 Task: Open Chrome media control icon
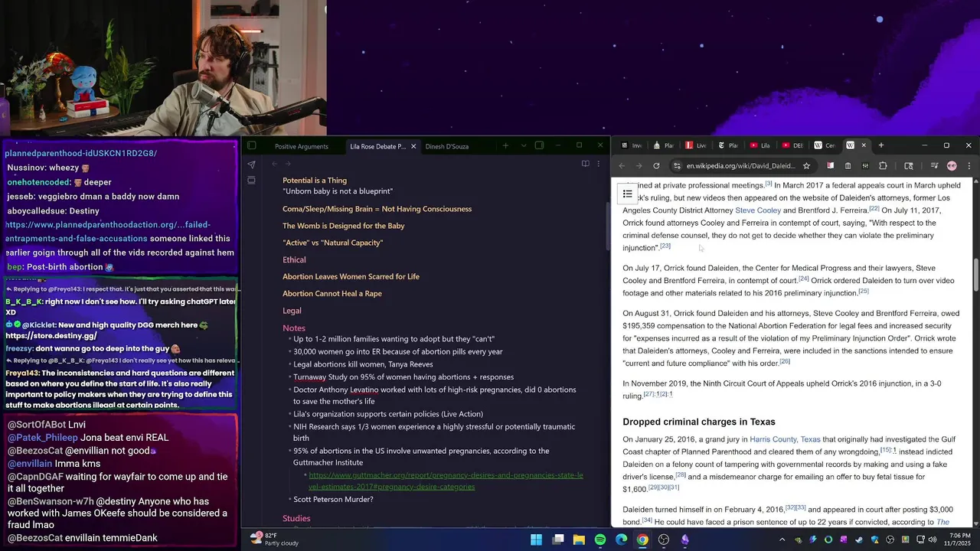pyautogui.click(x=934, y=165)
